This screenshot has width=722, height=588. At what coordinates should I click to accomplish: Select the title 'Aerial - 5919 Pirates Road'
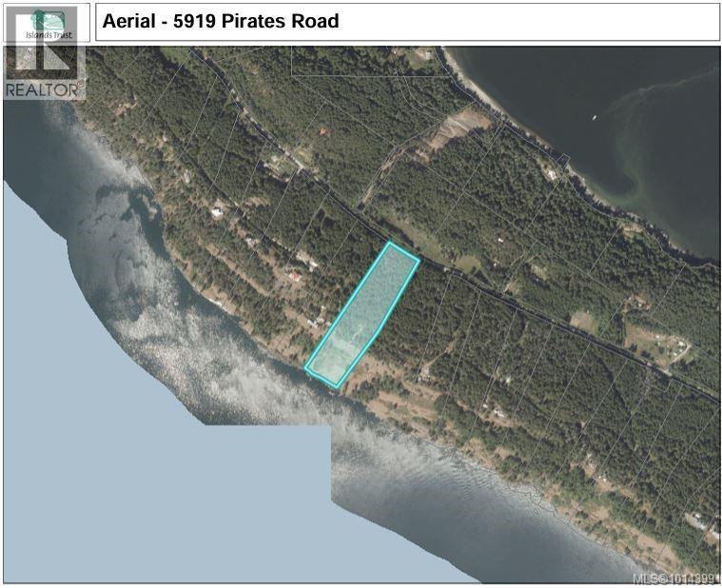(x=221, y=21)
